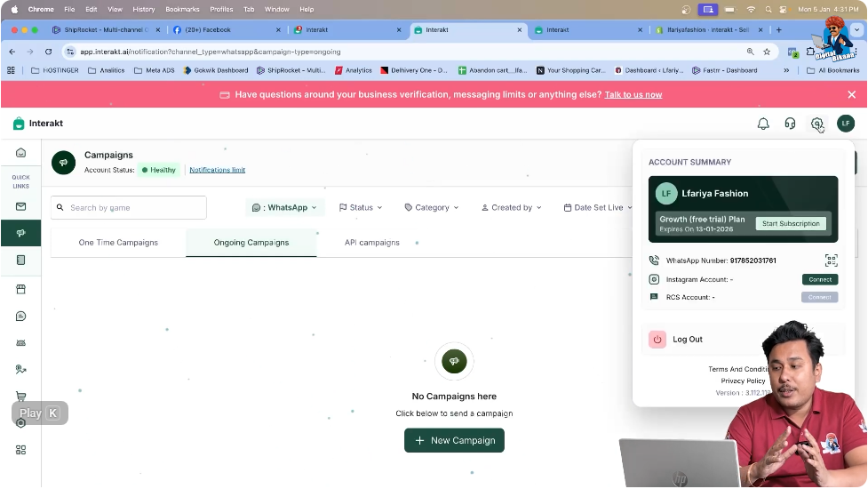Open the WhatsApp QR code icon
868x489 pixels.
831,261
